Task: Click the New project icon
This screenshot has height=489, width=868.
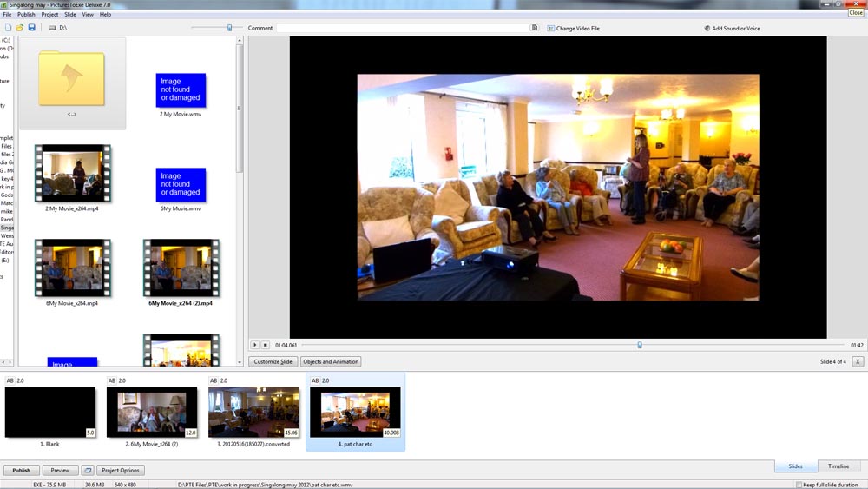Action: 8,27
